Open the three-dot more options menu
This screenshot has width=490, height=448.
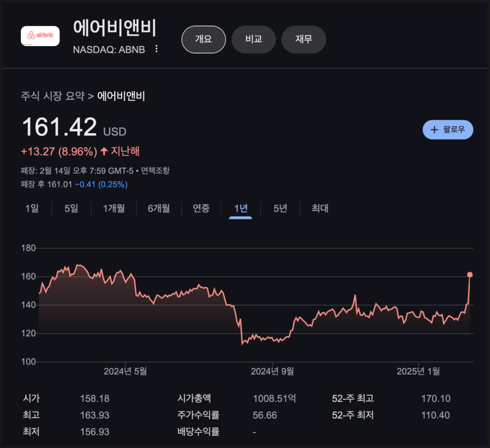[157, 49]
